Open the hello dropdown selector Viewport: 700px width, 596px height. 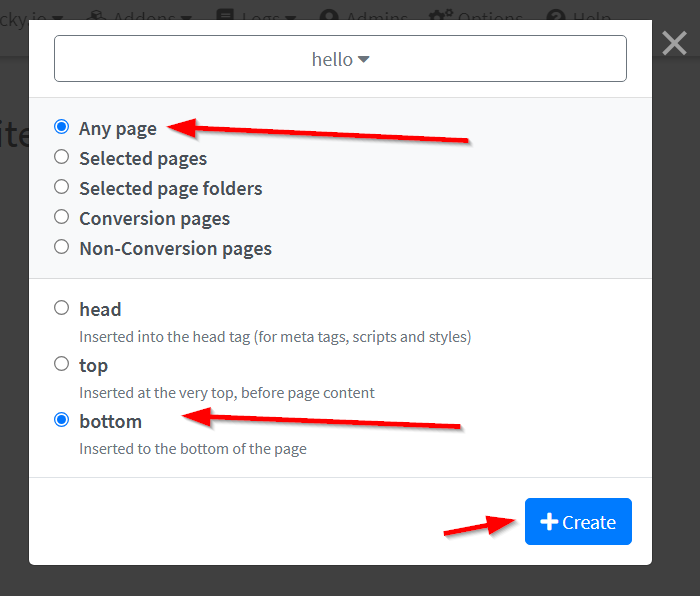pyautogui.click(x=340, y=59)
